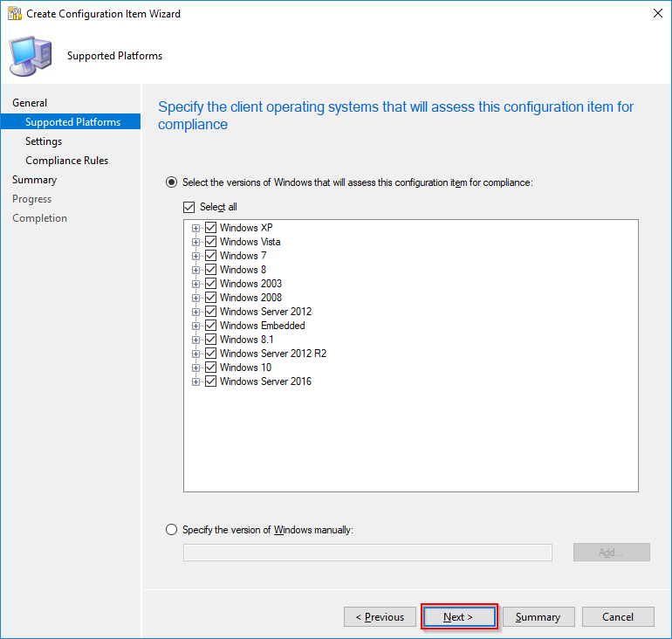Select the 'Windows Server 2012 R2' label

click(x=273, y=354)
